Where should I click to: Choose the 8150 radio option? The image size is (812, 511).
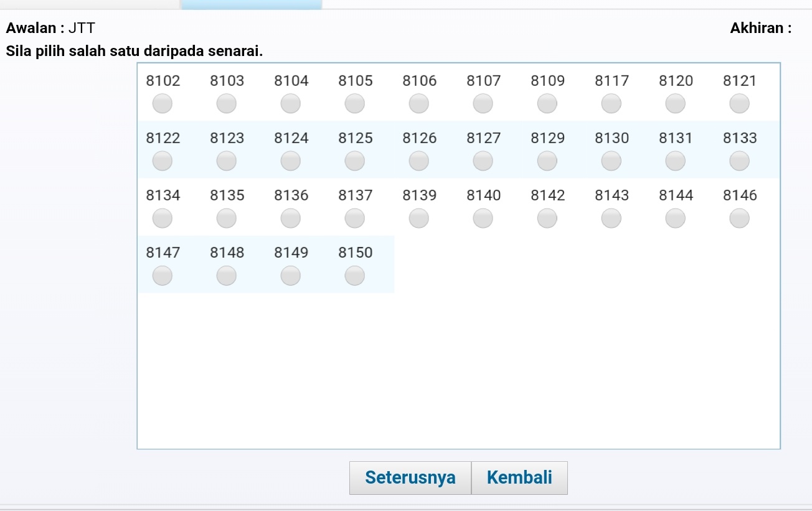point(354,275)
